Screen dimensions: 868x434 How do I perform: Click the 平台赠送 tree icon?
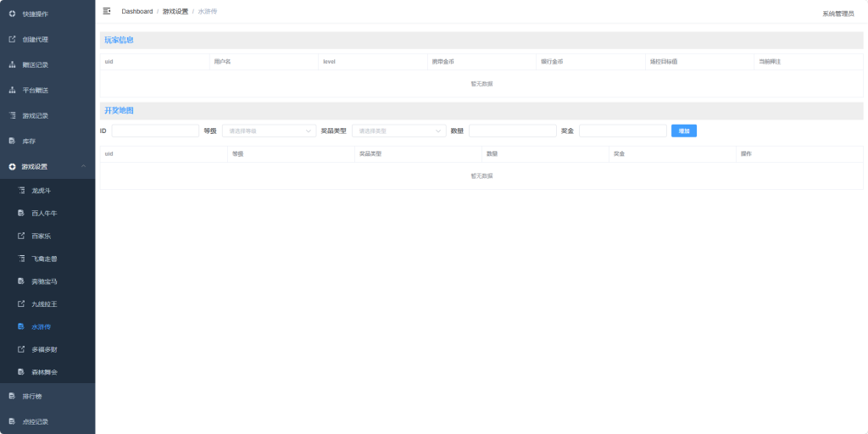12,90
